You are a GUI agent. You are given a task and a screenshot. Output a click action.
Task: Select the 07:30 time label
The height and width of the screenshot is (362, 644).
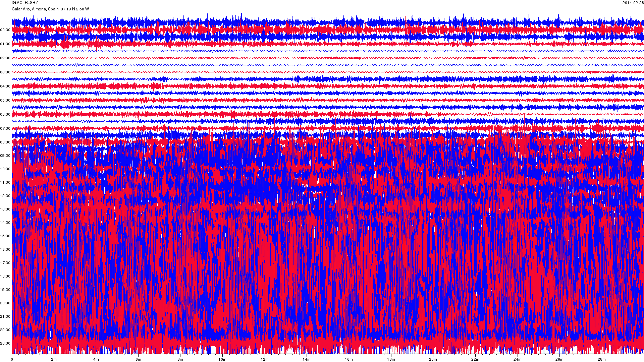pyautogui.click(x=5, y=129)
